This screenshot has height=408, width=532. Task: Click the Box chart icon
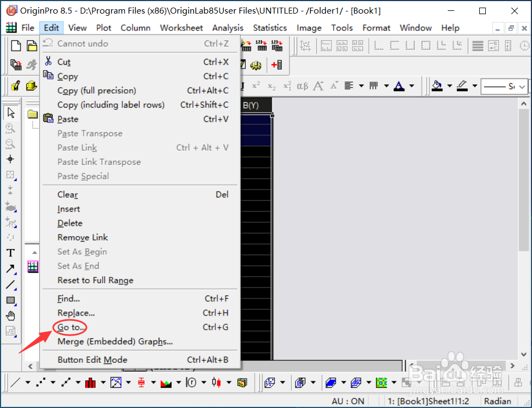pyautogui.click(x=141, y=382)
